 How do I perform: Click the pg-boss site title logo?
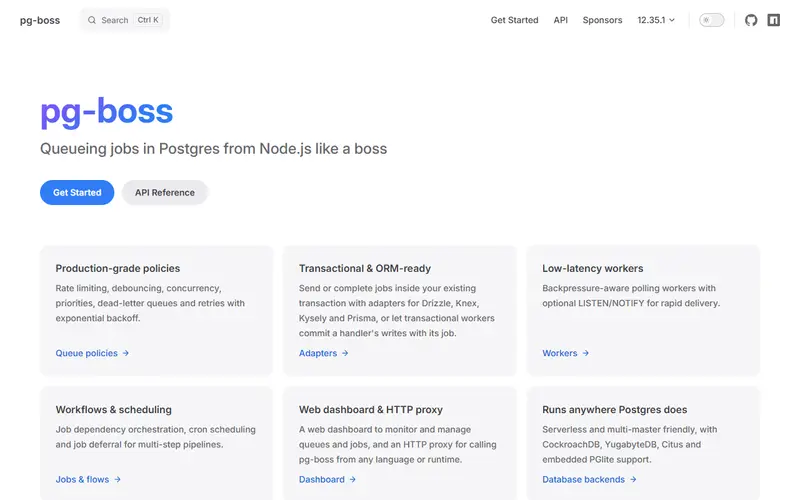click(40, 20)
